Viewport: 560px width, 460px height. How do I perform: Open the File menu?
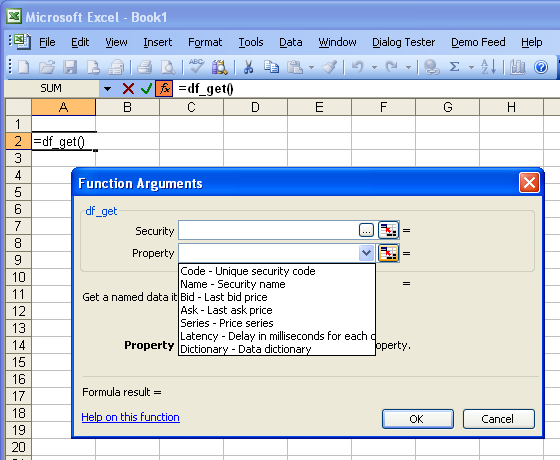point(47,42)
